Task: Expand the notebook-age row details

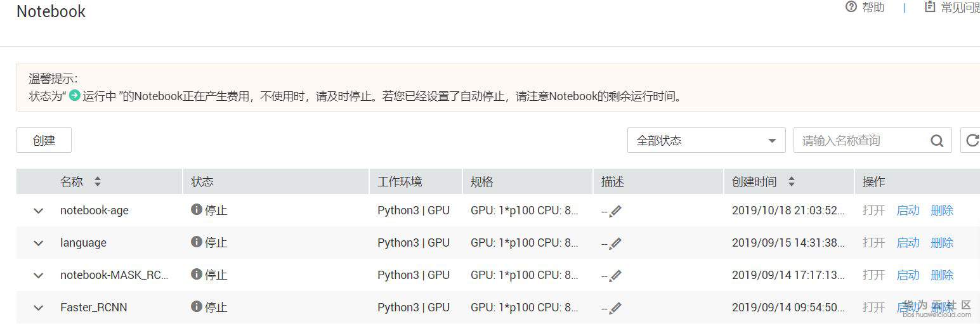Action: (39, 211)
